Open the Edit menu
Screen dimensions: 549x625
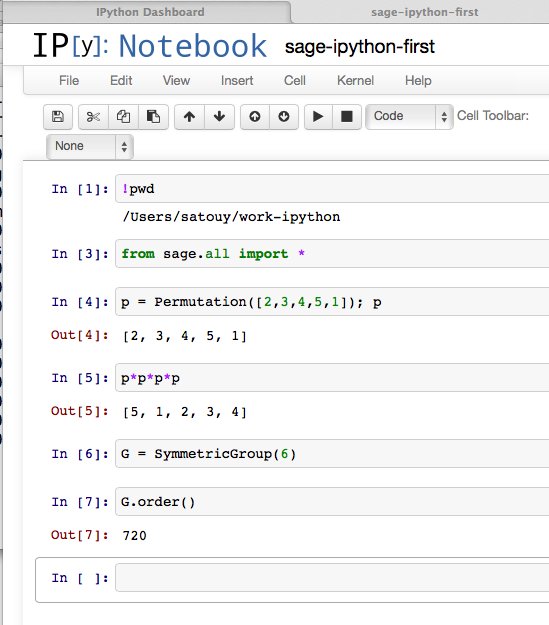(x=121, y=81)
